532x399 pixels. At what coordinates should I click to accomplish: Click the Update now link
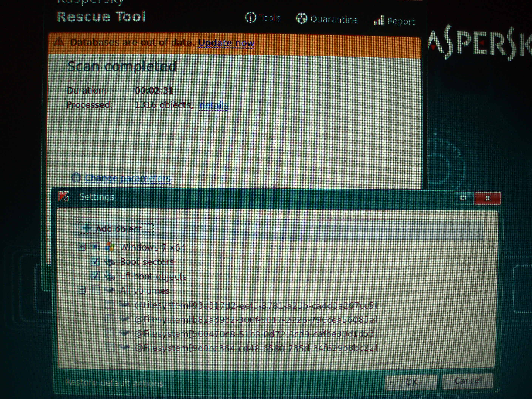(226, 43)
